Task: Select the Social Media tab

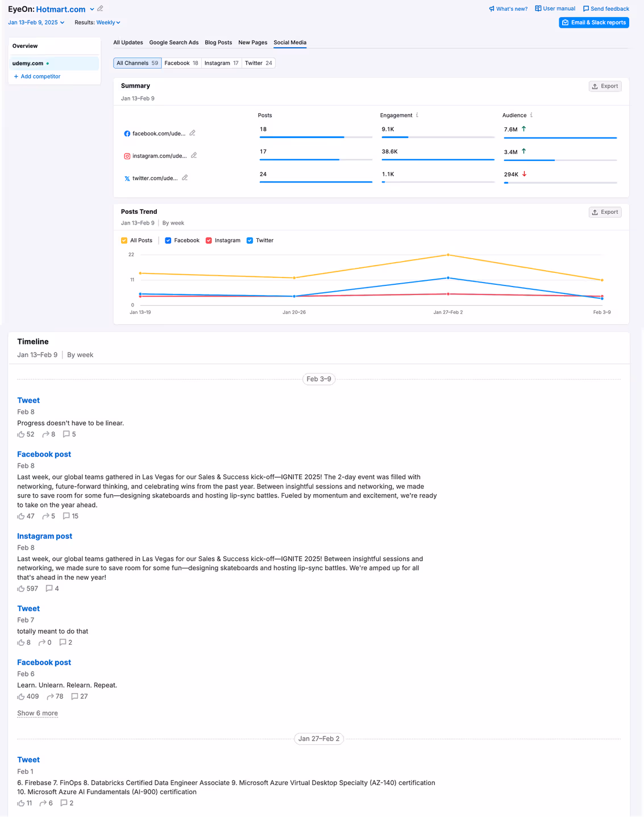Action: (290, 43)
